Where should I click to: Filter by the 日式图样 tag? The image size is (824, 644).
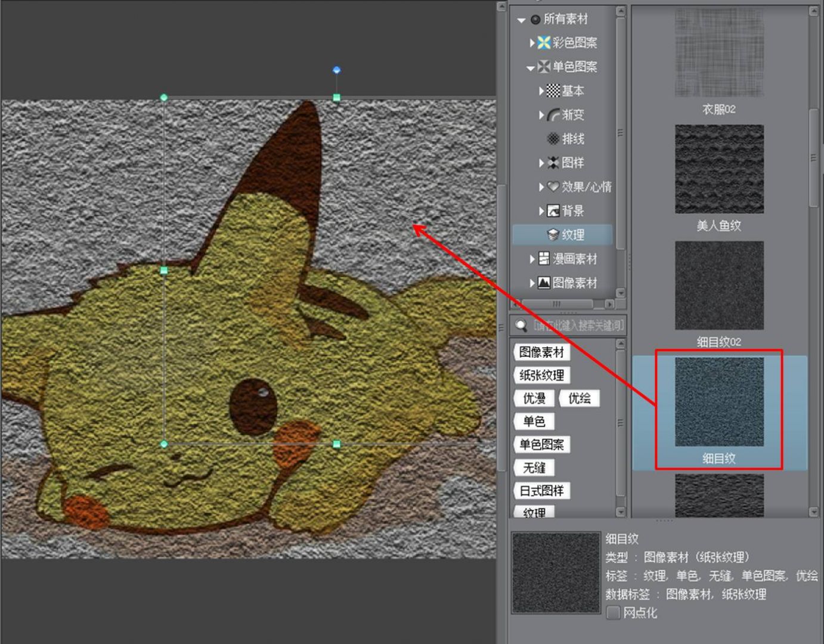tap(541, 491)
